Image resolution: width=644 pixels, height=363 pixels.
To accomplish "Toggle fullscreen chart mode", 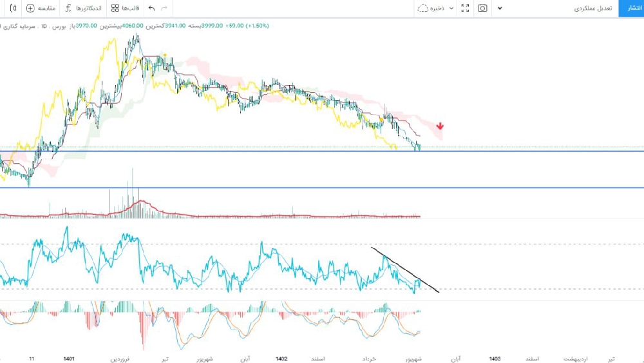I will pos(465,8).
